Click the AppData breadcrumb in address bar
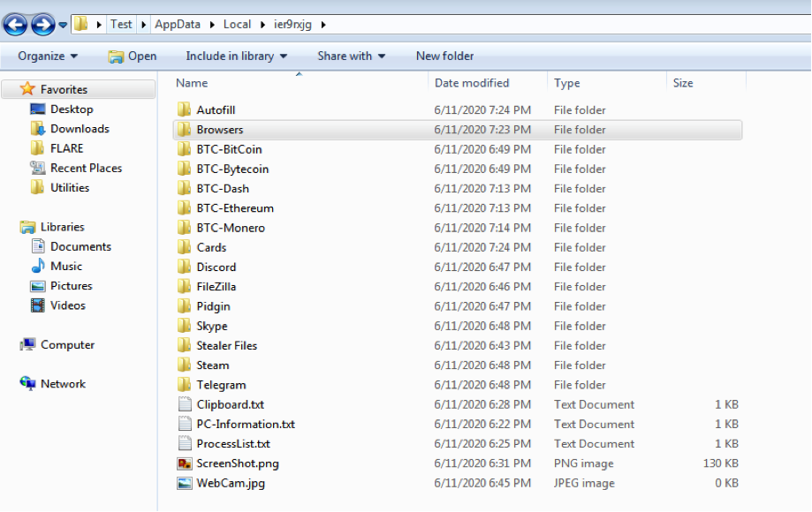Screen dimensions: 812x512 (x=177, y=25)
